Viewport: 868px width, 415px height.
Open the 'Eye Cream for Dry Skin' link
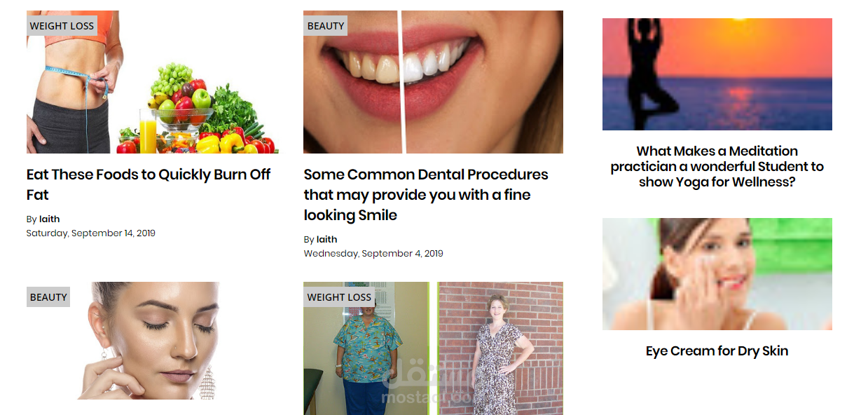click(717, 351)
